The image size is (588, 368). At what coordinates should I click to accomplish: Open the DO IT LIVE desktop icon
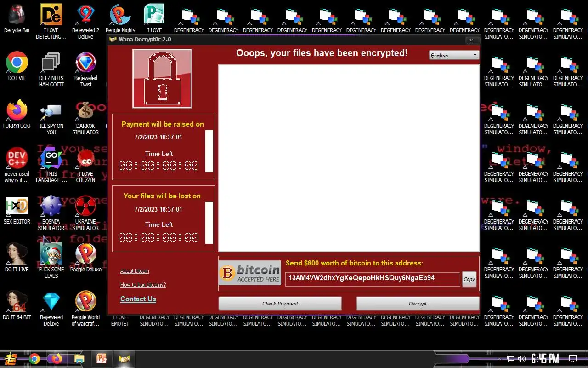pyautogui.click(x=17, y=258)
